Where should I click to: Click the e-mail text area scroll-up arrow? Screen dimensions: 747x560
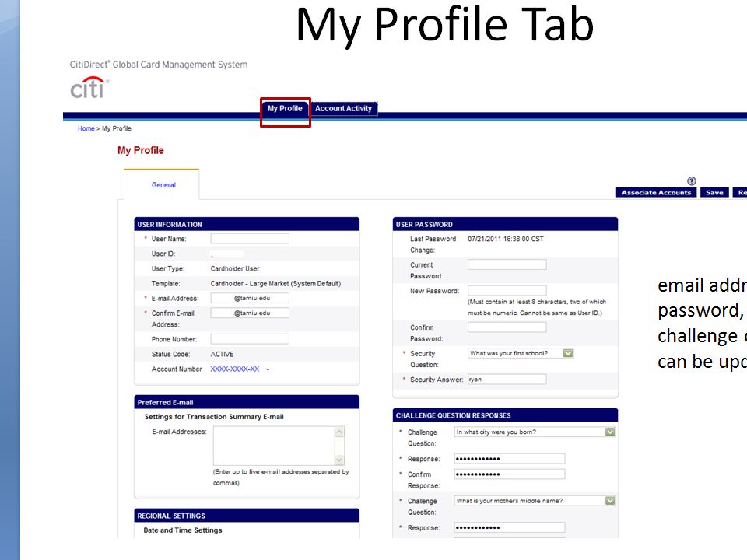[x=339, y=432]
